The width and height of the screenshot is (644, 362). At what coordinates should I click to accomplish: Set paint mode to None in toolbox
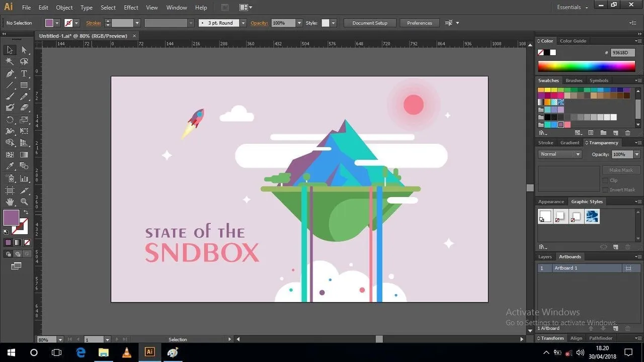click(26, 242)
